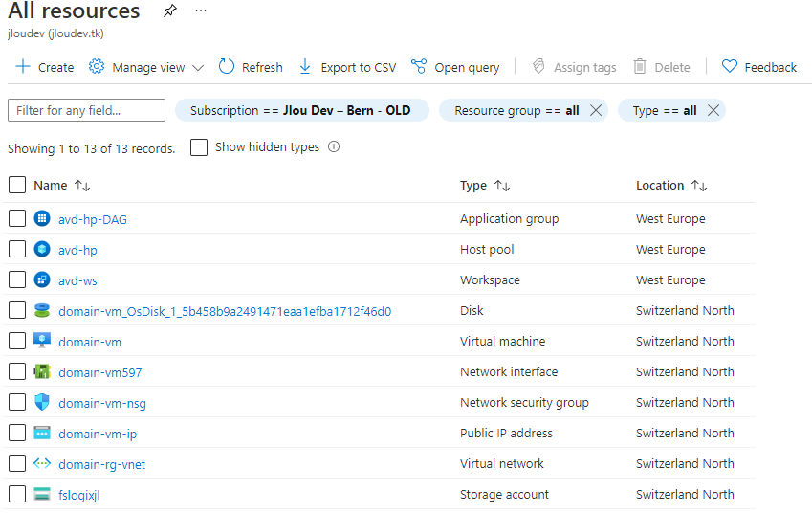Remove the Resource group filter
Viewport: 812px width, 513px height.
coord(596,110)
